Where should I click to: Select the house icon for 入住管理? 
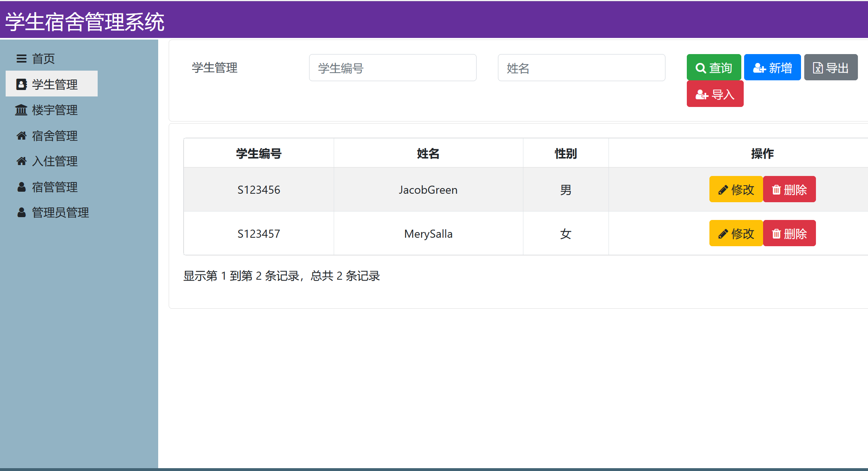[21, 161]
